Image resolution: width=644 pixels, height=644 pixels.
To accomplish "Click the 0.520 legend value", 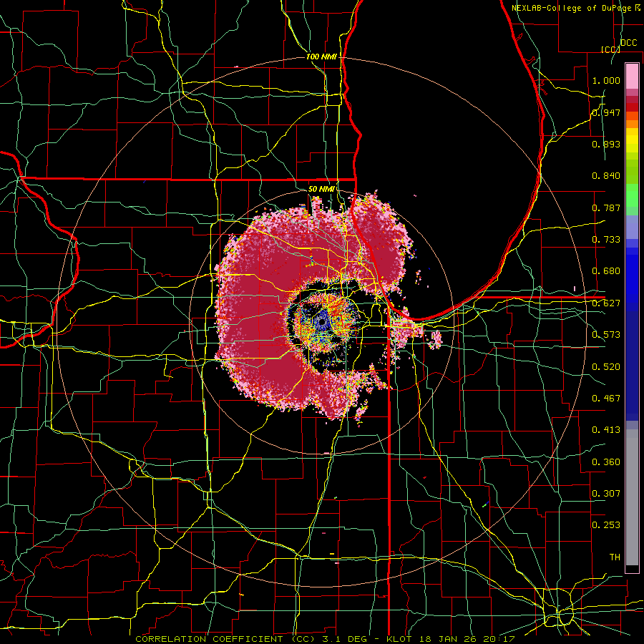I will pyautogui.click(x=606, y=367).
